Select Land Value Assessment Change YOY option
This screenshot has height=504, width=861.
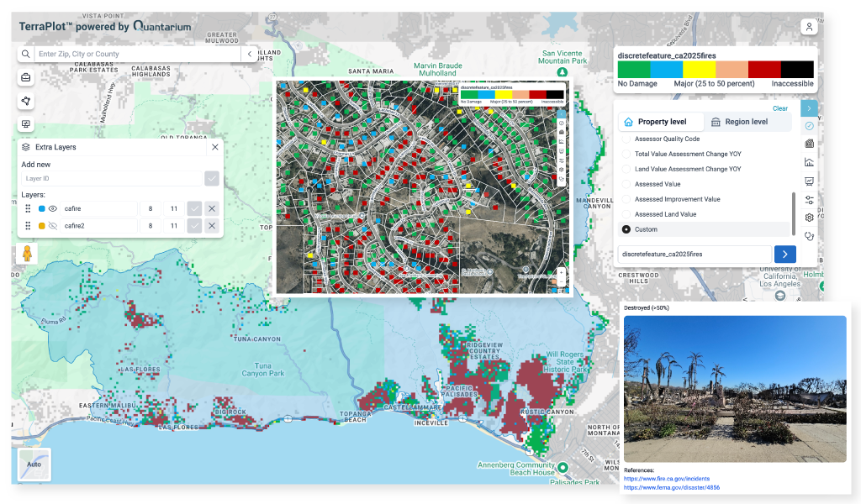point(626,169)
